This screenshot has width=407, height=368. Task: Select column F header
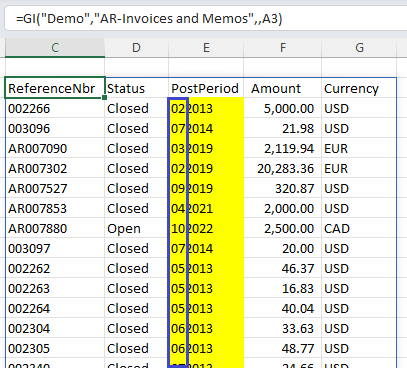[x=283, y=48]
